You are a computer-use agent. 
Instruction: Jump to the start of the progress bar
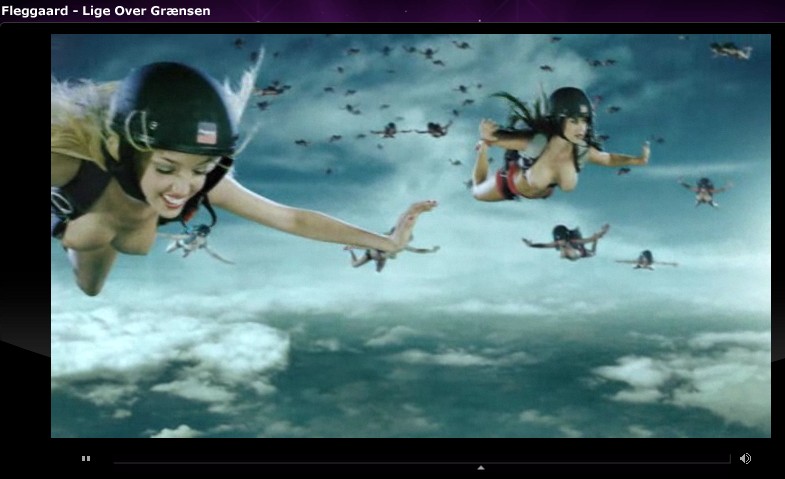point(116,461)
